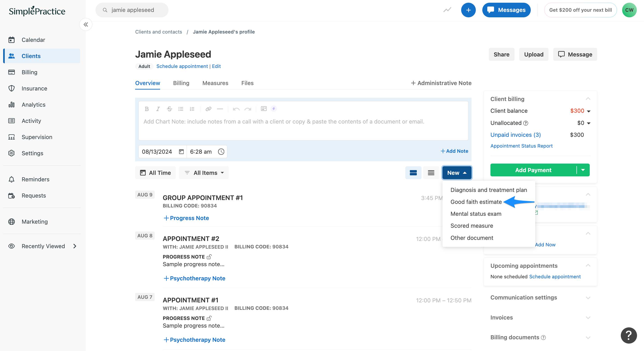Click the Bold formatting icon
This screenshot has width=644, height=351.
coord(147,109)
